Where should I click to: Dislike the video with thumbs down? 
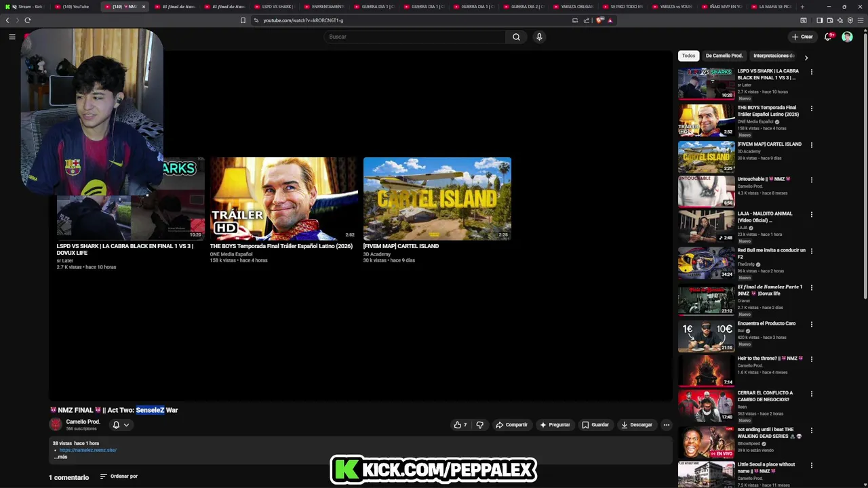click(480, 425)
